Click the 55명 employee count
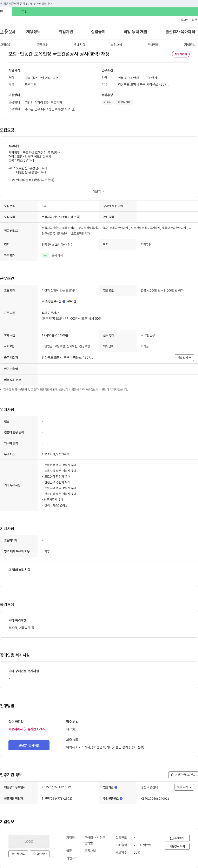Screen dimensions: 198x868 (x=137, y=853)
